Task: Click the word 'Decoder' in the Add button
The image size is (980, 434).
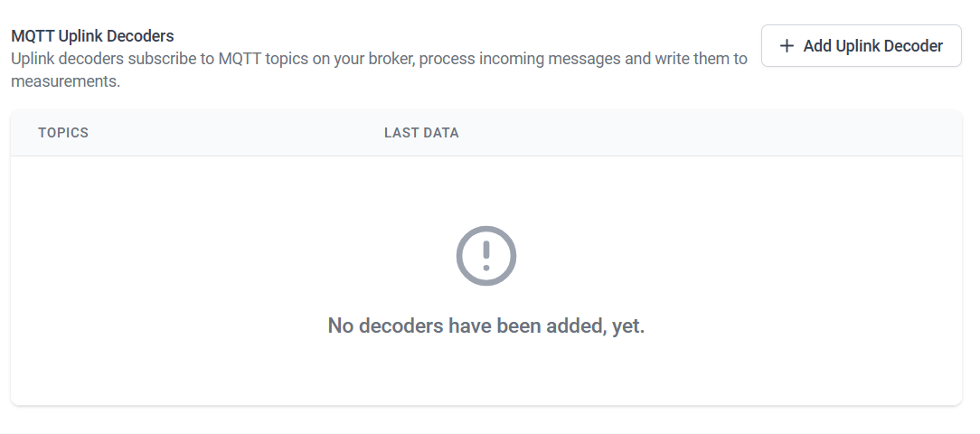Action: point(913,46)
